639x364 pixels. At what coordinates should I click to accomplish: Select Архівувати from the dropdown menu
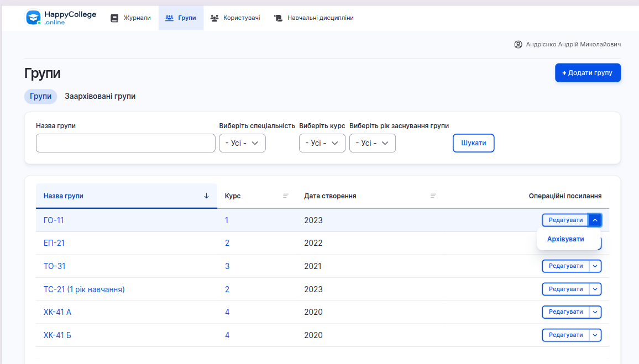tap(565, 239)
